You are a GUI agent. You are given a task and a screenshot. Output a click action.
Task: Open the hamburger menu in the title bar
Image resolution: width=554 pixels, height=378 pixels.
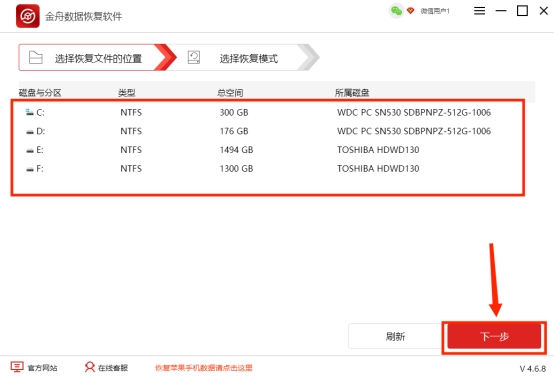tap(479, 11)
